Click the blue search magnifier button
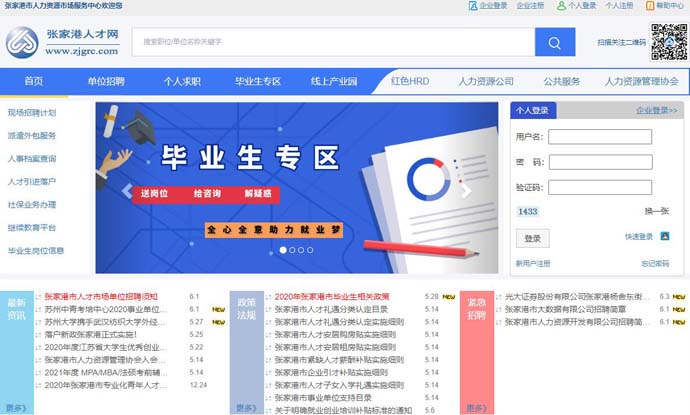Screen dimensions: 690x415 pyautogui.click(x=554, y=42)
